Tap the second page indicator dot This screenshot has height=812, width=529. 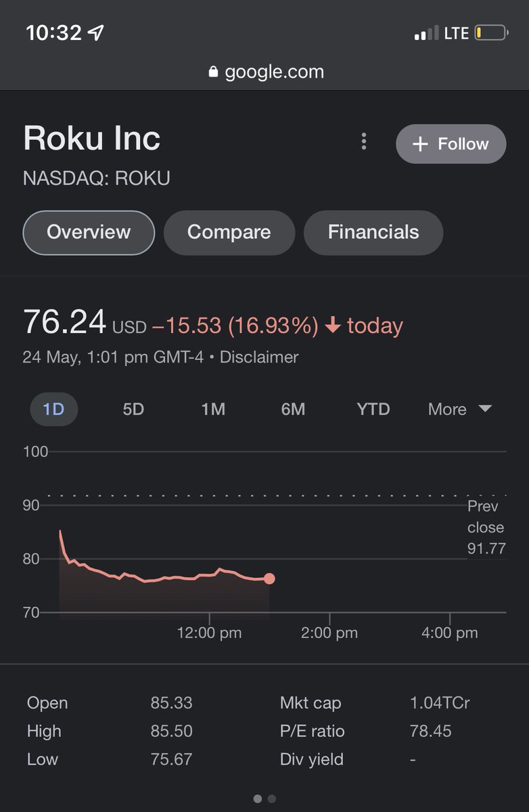[272, 798]
